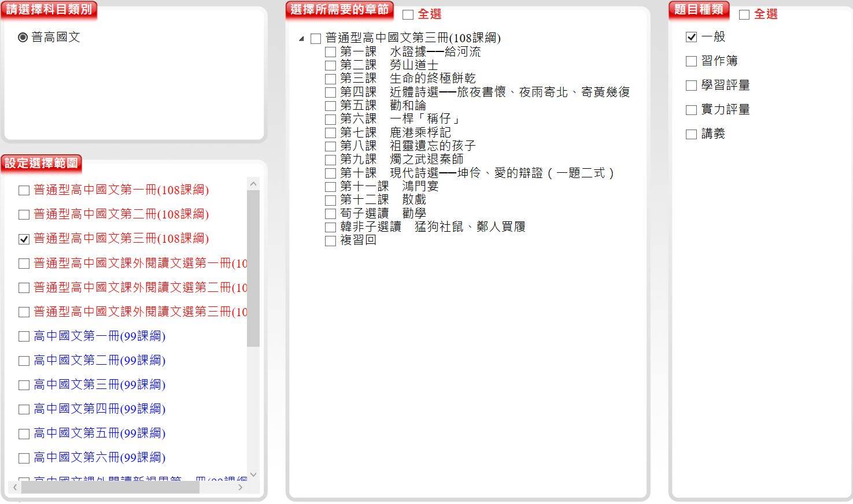This screenshot has width=853, height=504.
Task: Select the 普高國文 subject radio button
Action: coord(23,38)
